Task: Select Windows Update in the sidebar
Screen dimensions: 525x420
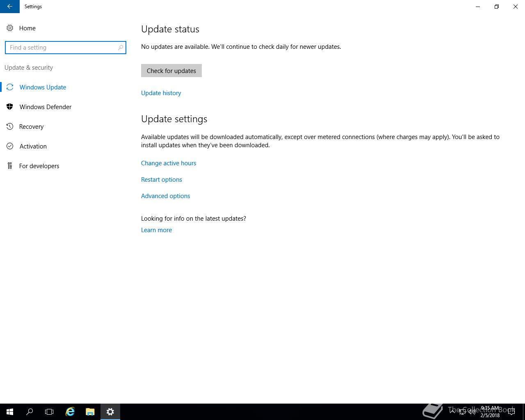Action: coord(43,87)
